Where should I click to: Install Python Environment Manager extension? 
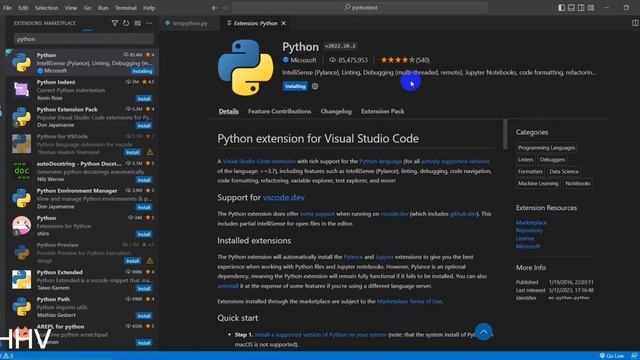pos(144,207)
